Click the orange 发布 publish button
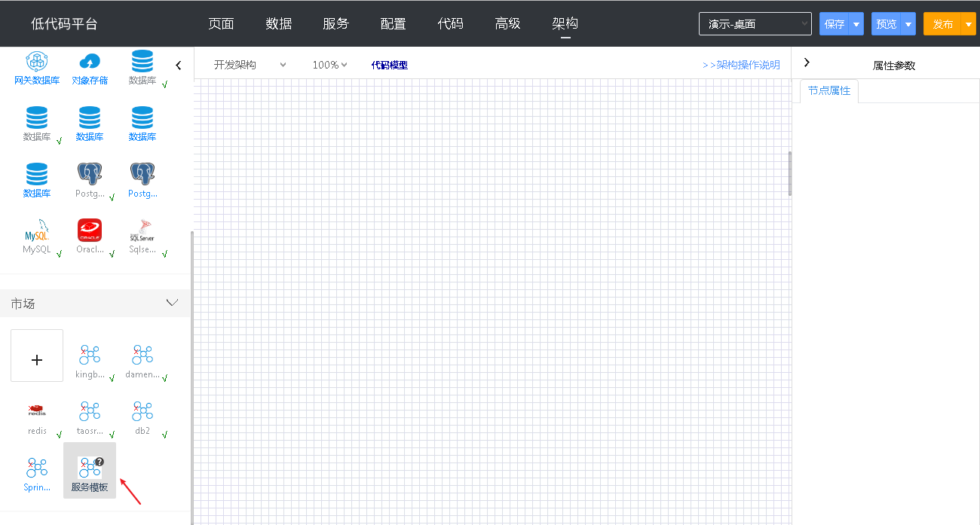This screenshot has width=980, height=525. (x=942, y=24)
